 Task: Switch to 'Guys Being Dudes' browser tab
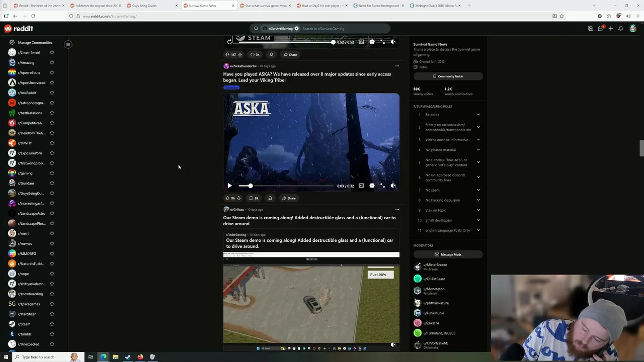(151, 6)
